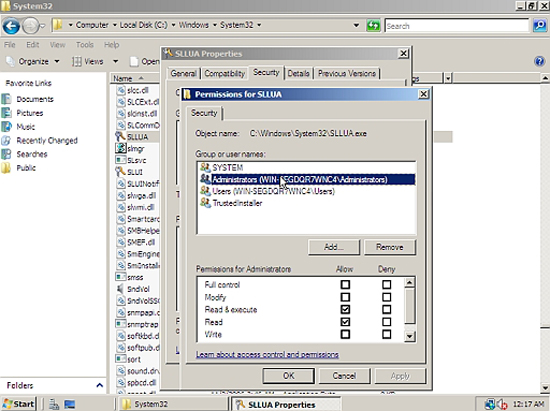The height and width of the screenshot is (411, 550).
Task: Open Public folder in Favorite Links
Action: tap(26, 168)
